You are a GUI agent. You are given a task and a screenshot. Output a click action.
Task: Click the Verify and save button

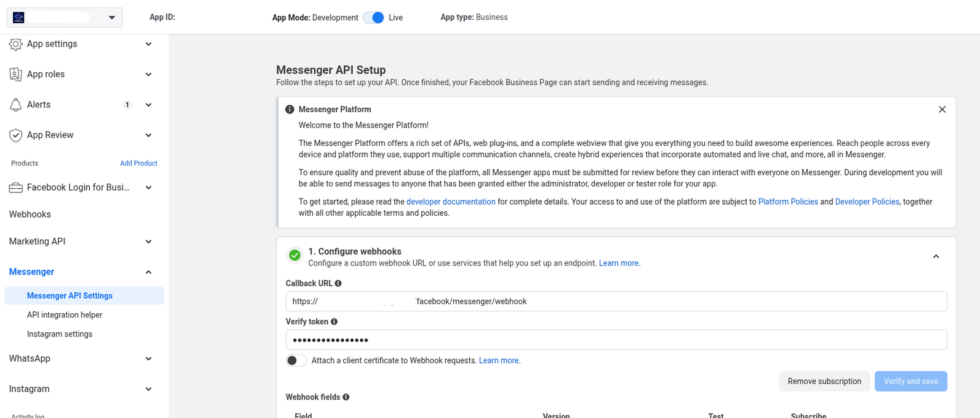[x=911, y=381]
